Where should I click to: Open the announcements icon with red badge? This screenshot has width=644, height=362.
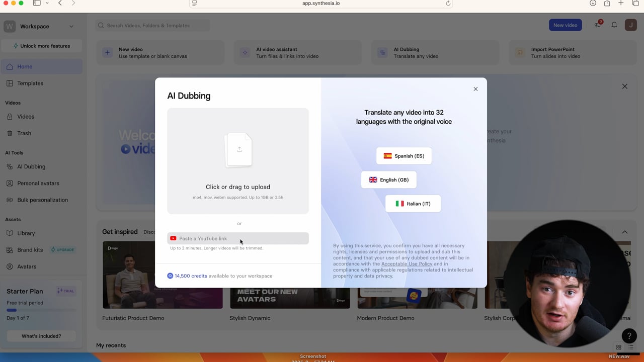[598, 25]
